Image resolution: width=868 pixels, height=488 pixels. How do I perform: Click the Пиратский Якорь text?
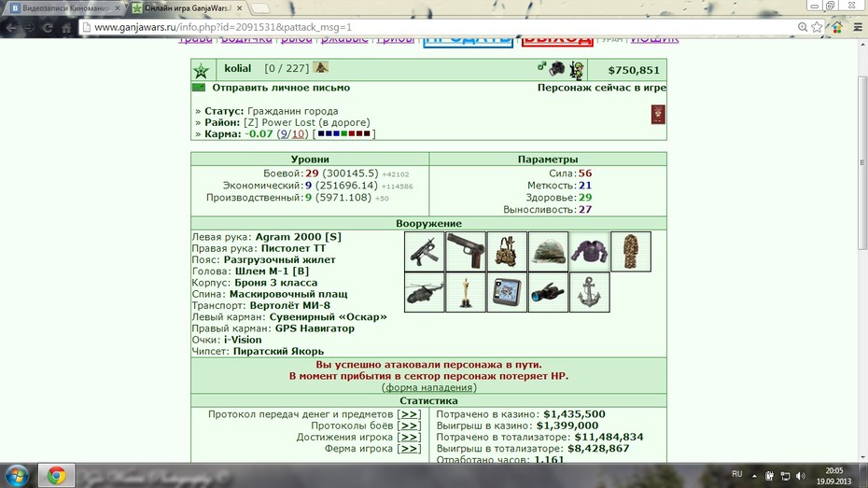[x=278, y=352]
